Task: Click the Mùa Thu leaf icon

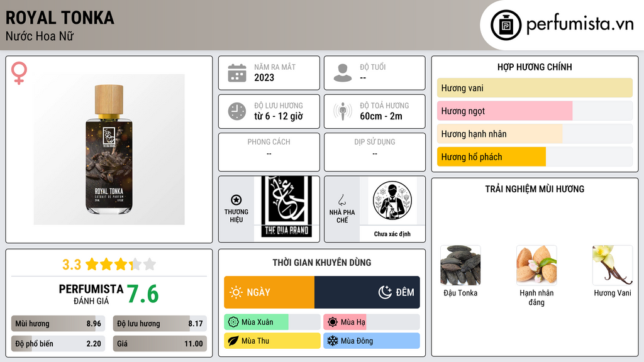Action: click(x=233, y=341)
